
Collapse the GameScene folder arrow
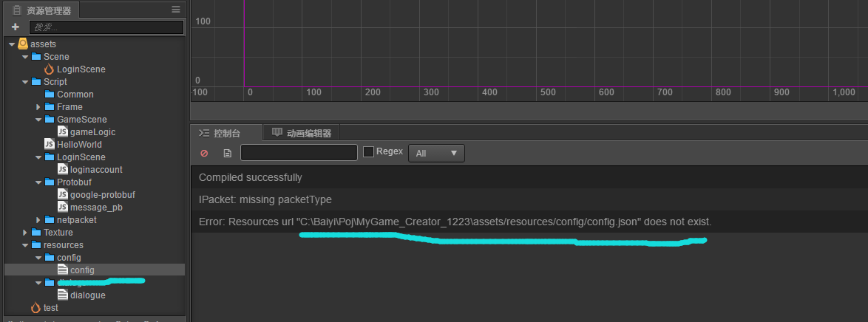tap(38, 120)
